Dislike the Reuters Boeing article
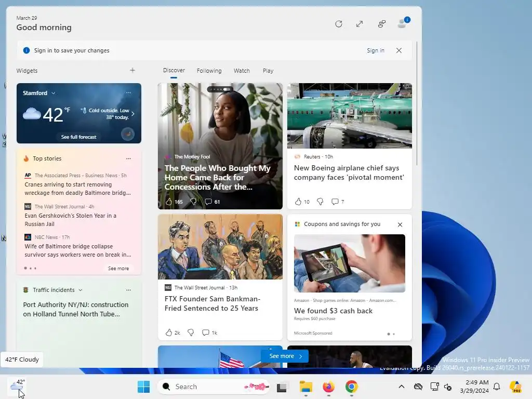 pos(320,202)
